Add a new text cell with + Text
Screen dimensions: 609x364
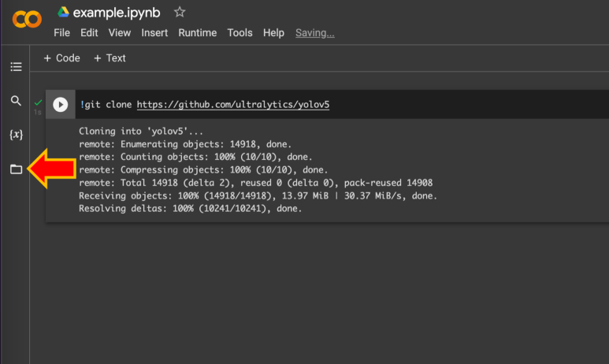point(110,58)
